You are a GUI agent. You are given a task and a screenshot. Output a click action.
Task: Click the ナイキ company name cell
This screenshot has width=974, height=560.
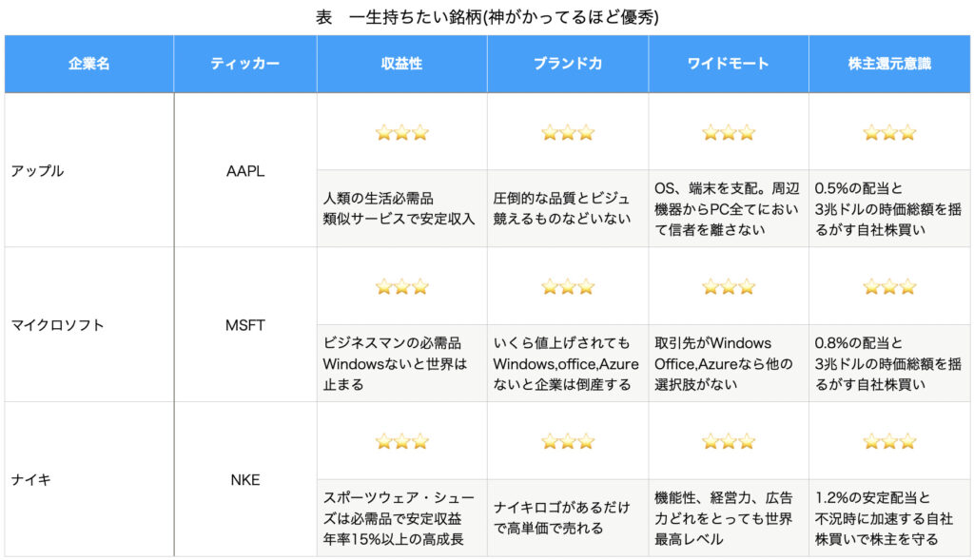pos(88,479)
